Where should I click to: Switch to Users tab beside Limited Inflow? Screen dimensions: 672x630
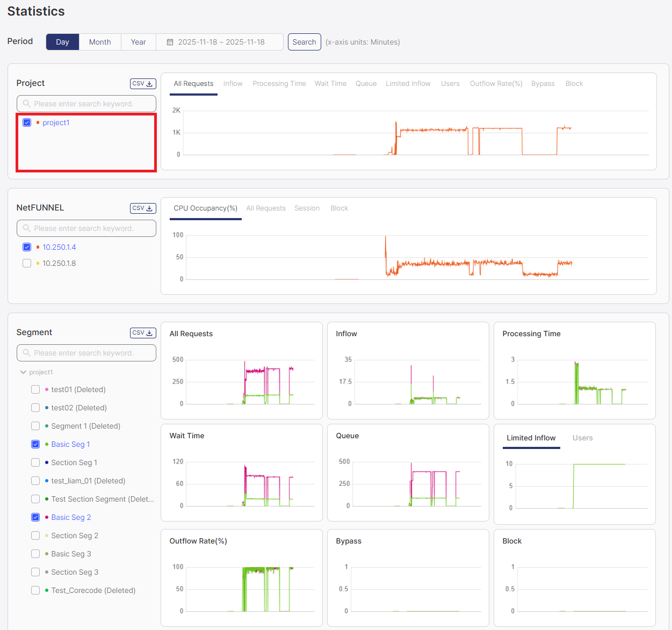(582, 438)
